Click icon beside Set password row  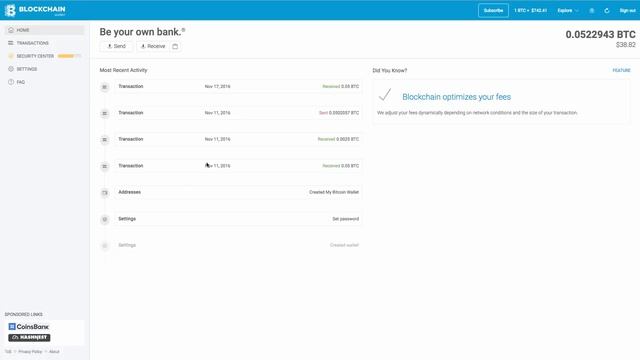[105, 220]
